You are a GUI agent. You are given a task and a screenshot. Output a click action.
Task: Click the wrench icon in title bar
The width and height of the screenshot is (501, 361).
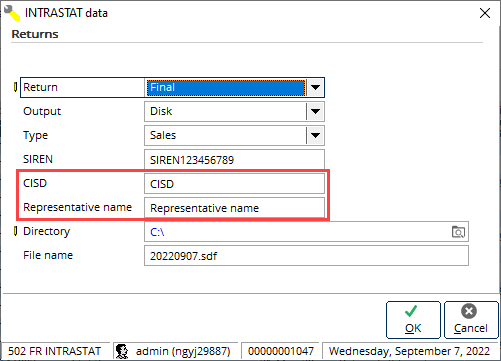12,13
